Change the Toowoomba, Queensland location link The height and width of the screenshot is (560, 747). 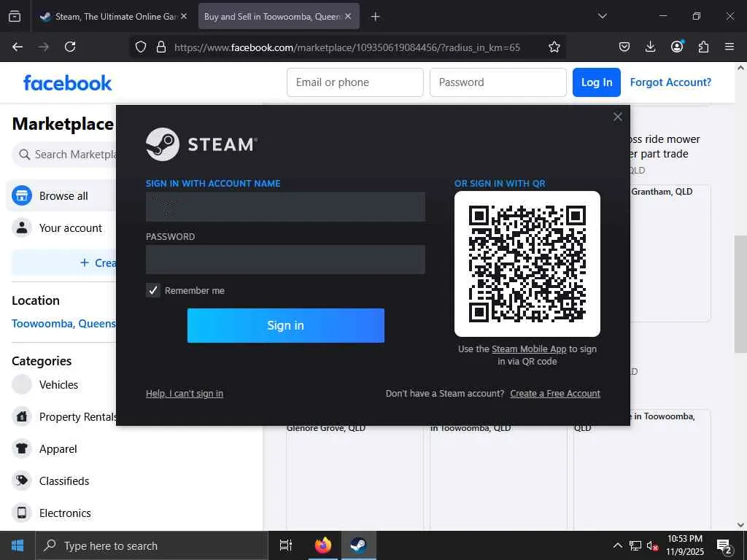point(64,324)
